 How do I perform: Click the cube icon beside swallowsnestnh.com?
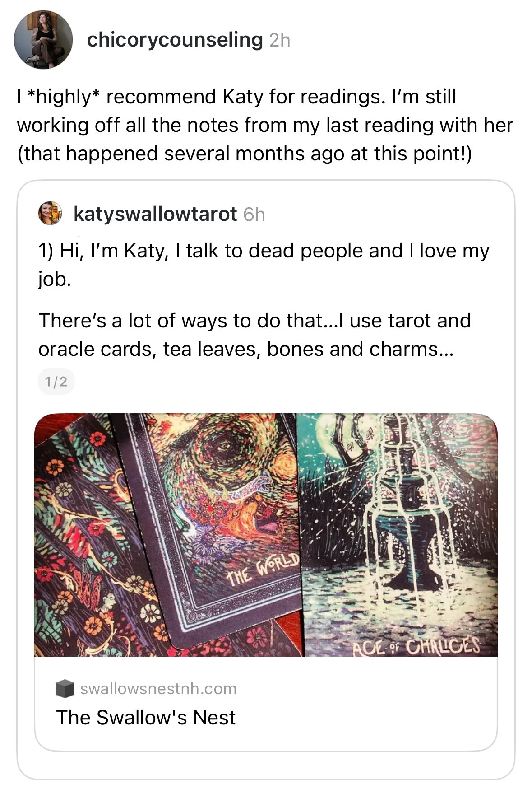(65, 689)
